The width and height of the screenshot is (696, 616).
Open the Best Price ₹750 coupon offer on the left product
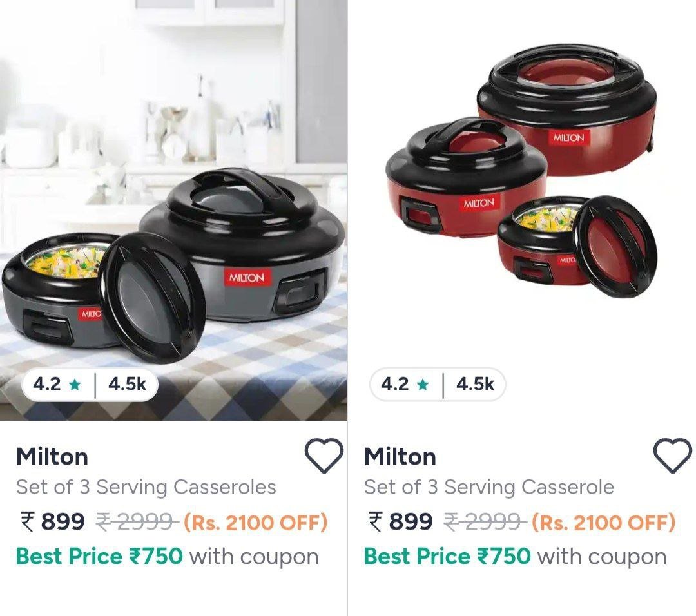pyautogui.click(x=168, y=557)
